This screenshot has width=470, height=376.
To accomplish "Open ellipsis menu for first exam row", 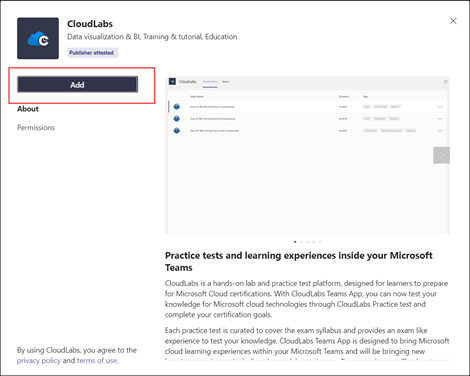I will 440,107.
